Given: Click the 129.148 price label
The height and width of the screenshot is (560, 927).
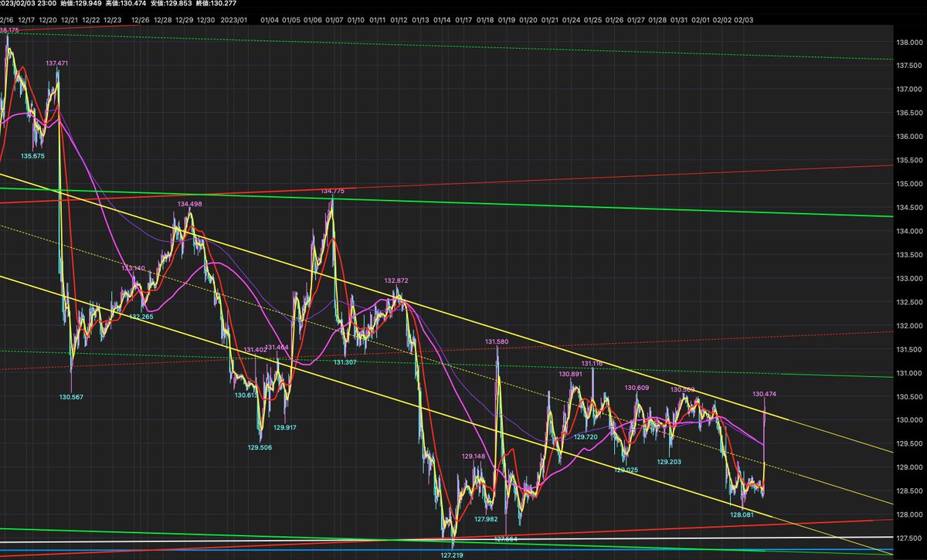Looking at the screenshot, I should (473, 456).
